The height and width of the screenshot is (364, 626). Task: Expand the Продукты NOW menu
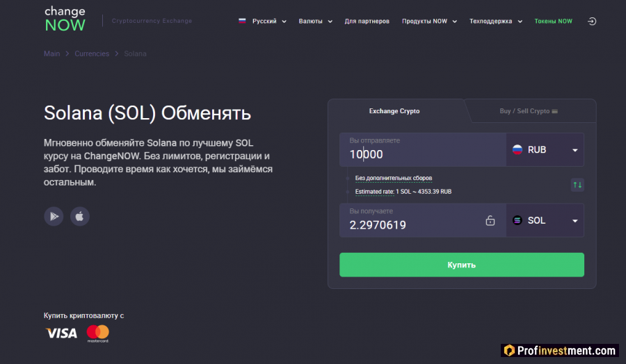click(429, 21)
